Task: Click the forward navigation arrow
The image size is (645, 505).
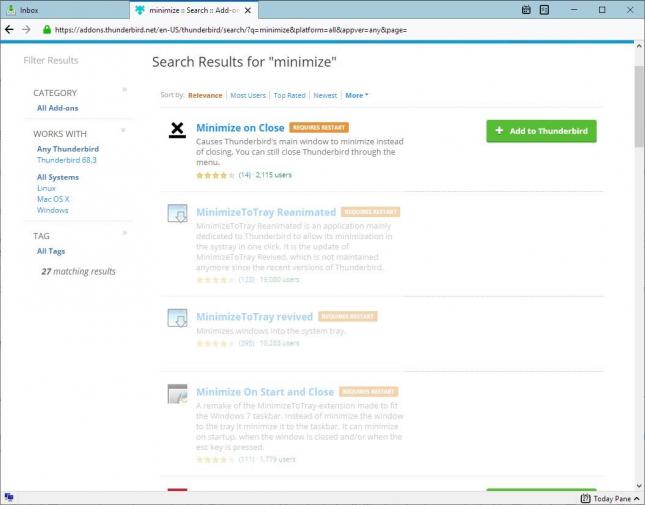Action: pyautogui.click(x=26, y=29)
